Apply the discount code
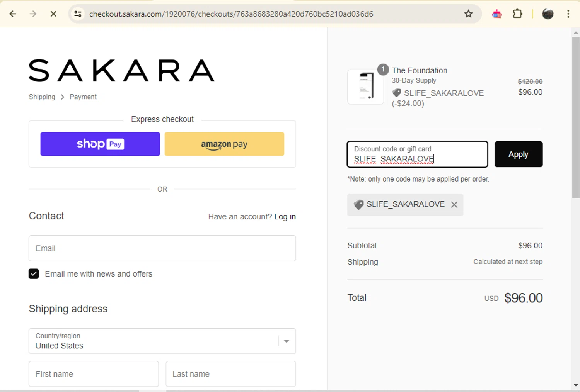The image size is (580, 392). [518, 154]
